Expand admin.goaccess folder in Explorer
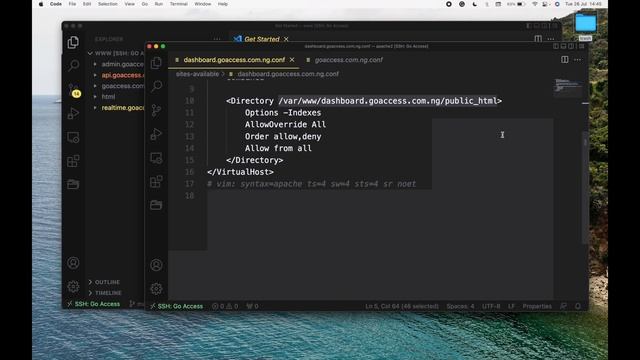640x360 pixels. pos(118,64)
